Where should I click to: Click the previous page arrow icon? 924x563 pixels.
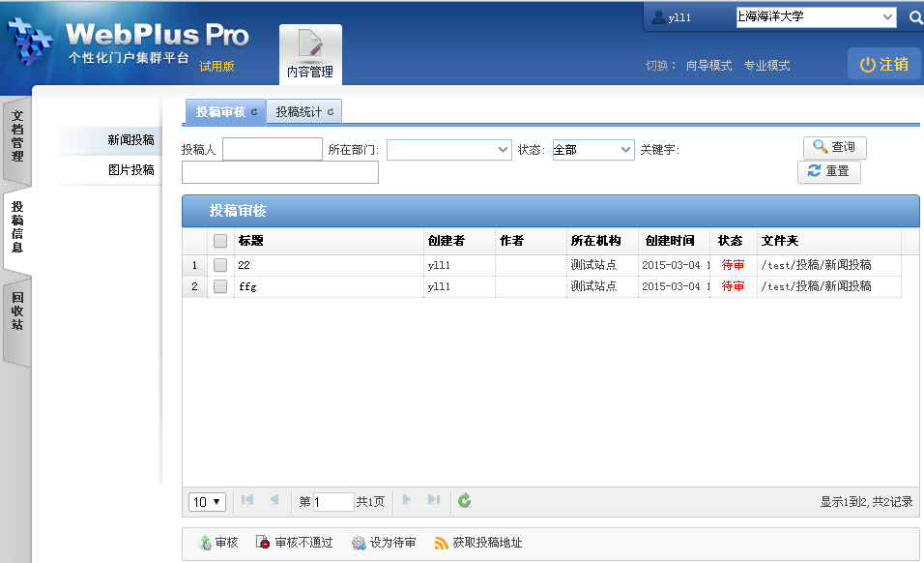[x=274, y=500]
